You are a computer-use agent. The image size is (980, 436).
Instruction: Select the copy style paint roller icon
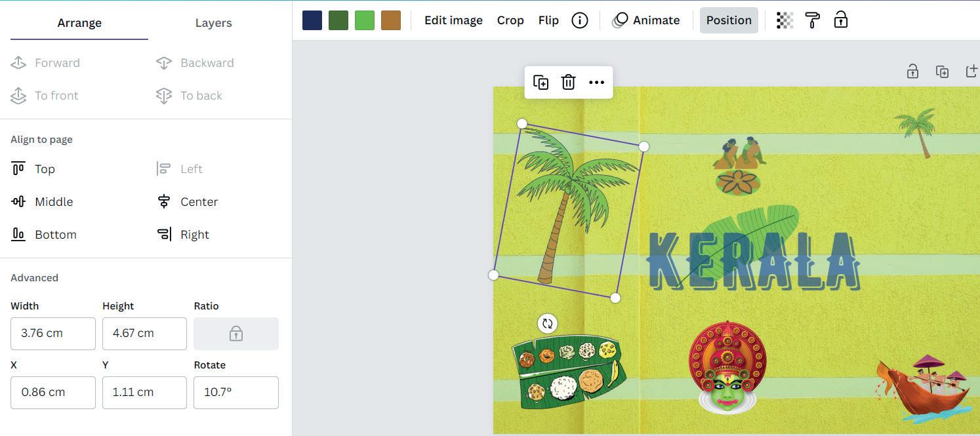813,20
